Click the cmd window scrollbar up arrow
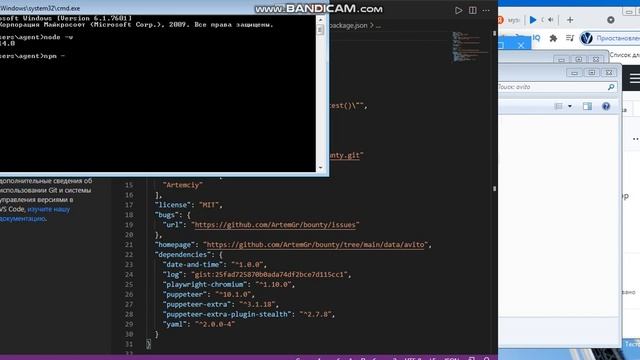Viewport: 640px width, 360px height. pyautogui.click(x=320, y=19)
